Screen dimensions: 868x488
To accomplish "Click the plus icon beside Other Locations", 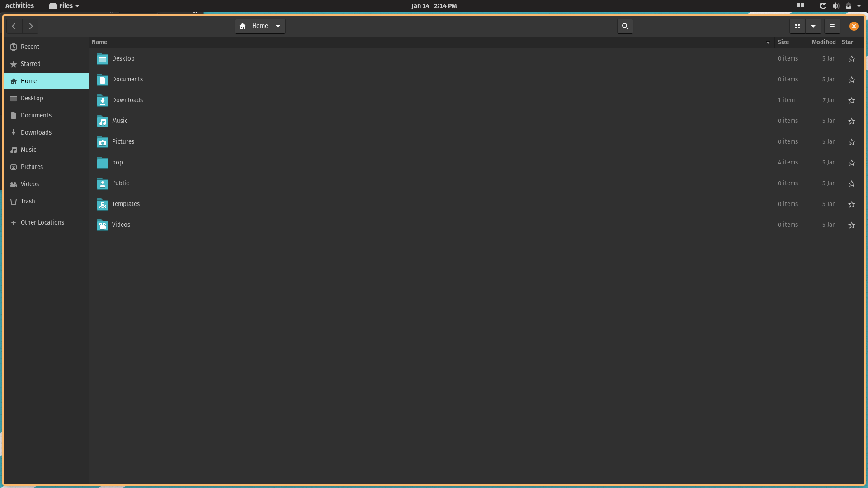I will [14, 223].
